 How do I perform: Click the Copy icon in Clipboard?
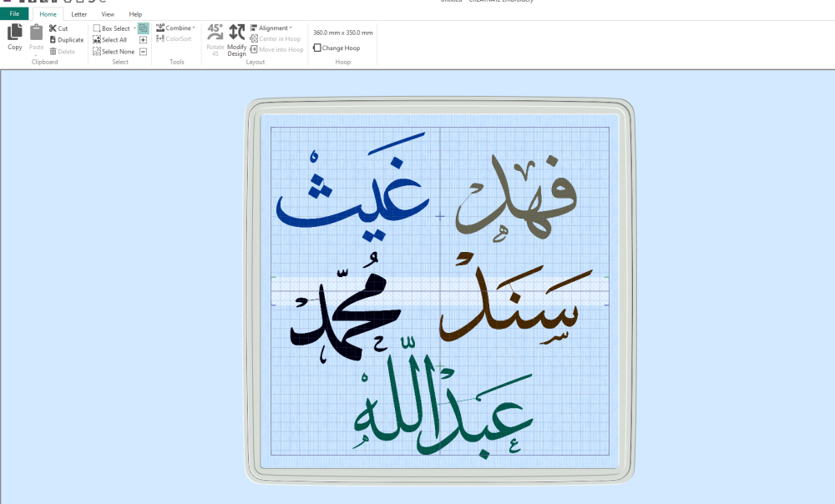15,33
